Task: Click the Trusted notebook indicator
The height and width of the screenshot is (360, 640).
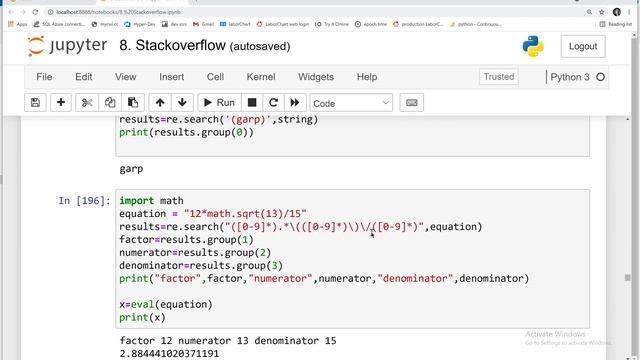Action: point(499,77)
